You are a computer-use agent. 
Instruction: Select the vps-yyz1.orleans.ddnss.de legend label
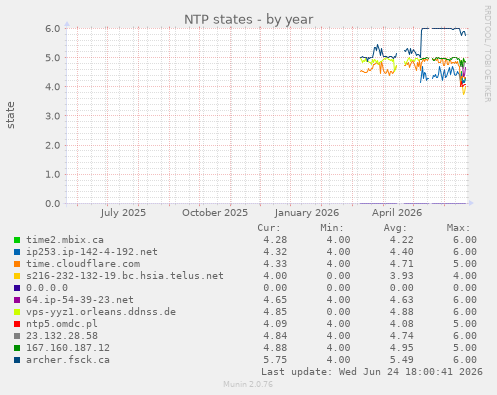pos(101,312)
